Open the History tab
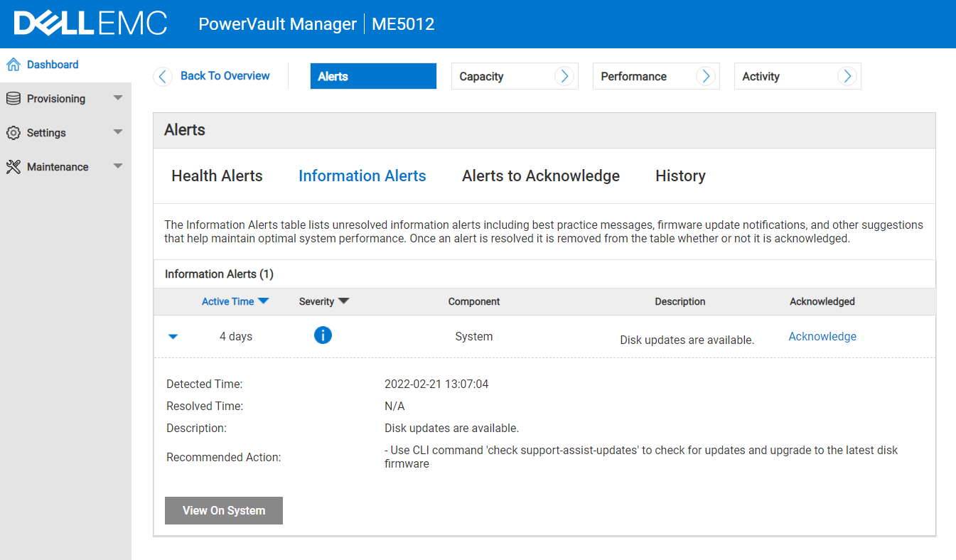This screenshot has height=560, width=956. click(x=680, y=176)
